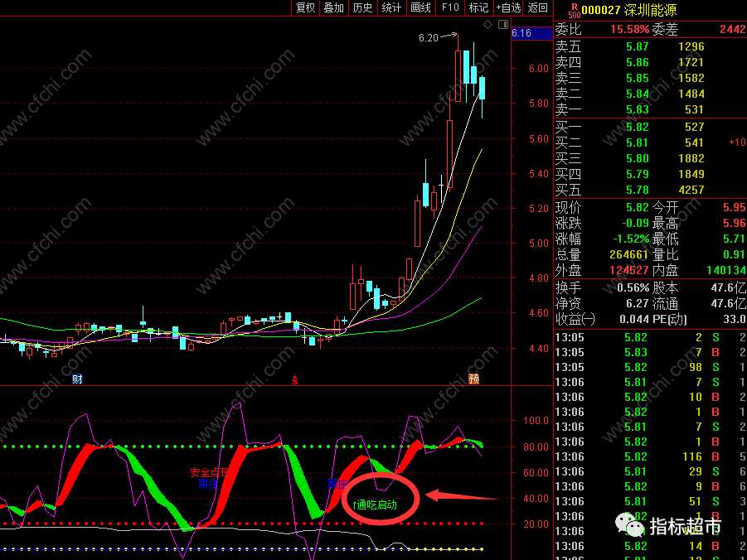Click 今开 open price 5.95
This screenshot has width=747, height=560.
pos(734,208)
